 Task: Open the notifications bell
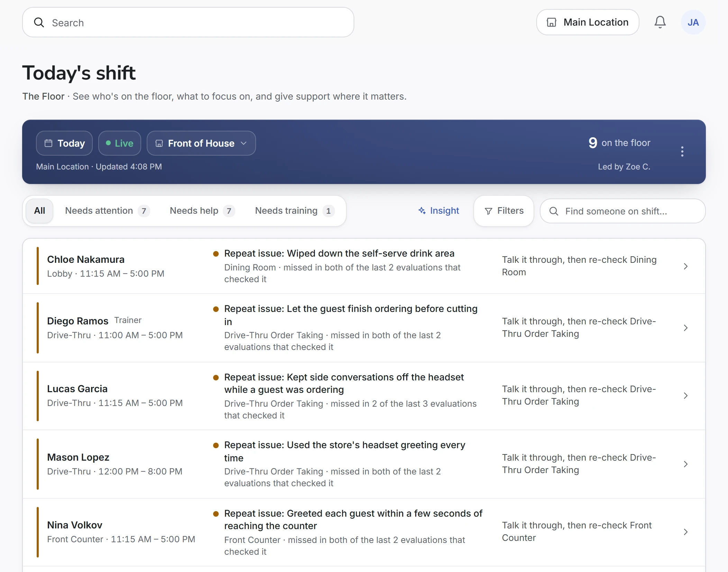pos(660,22)
